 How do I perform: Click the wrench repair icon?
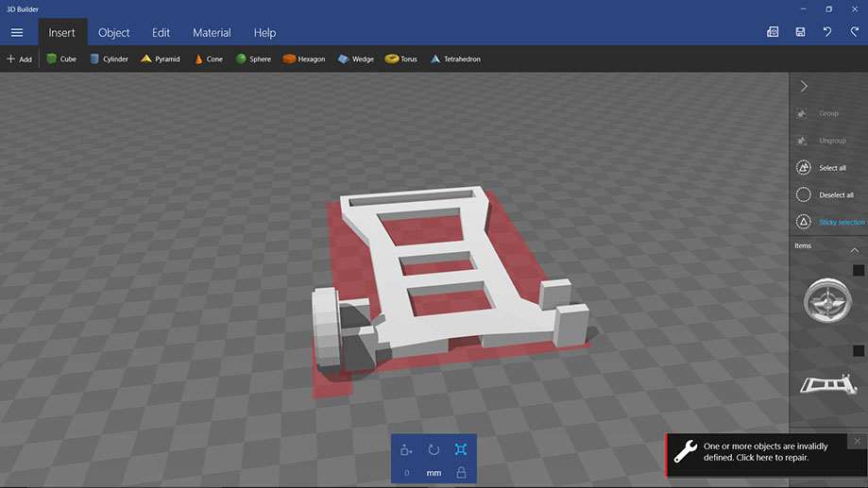pyautogui.click(x=686, y=452)
